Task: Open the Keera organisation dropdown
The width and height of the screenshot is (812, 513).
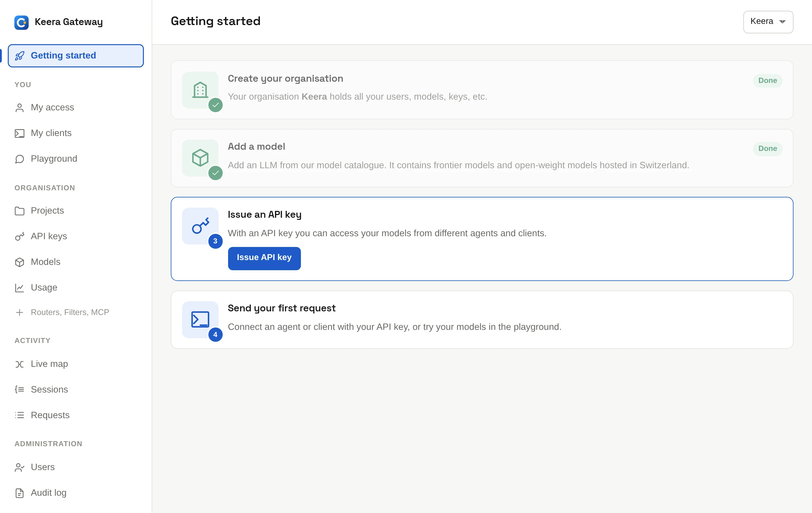Action: 768,22
